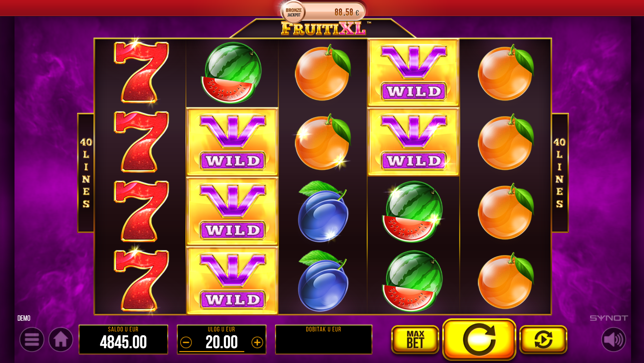Screen dimensions: 644x363
Task: Click the right 40 Lines panel
Action: click(x=560, y=173)
